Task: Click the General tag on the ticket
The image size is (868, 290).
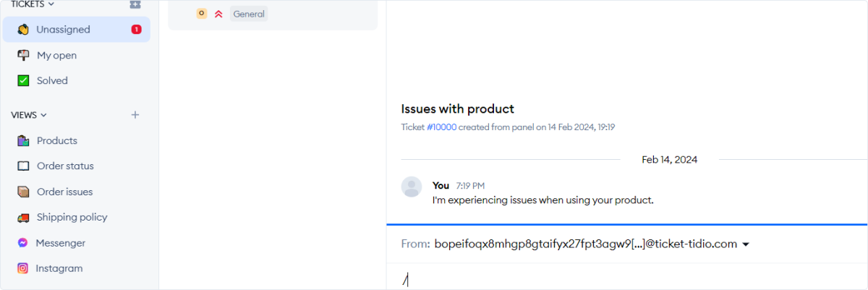Action: pyautogui.click(x=248, y=14)
